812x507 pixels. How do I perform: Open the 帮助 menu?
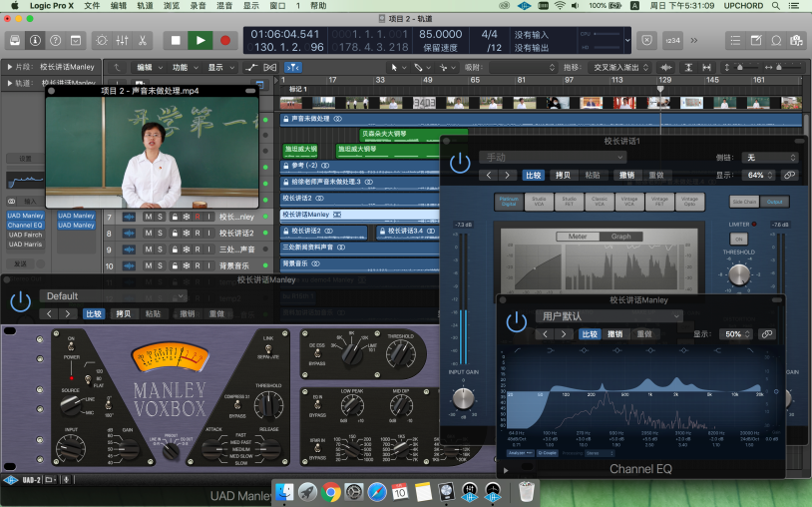(x=318, y=6)
